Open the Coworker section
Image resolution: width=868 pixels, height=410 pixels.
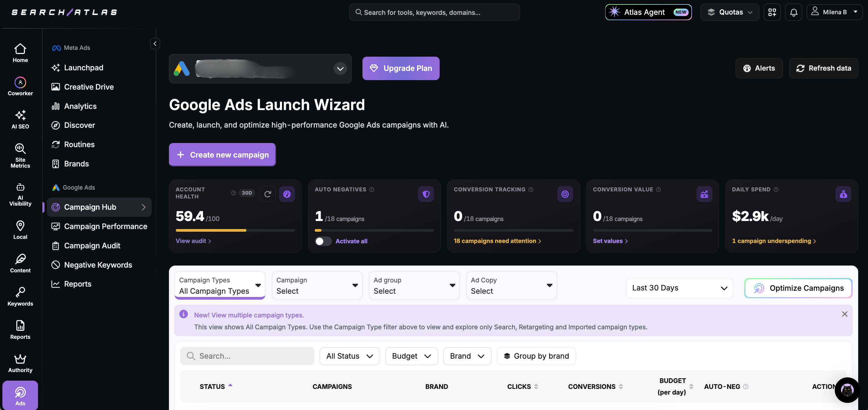click(x=20, y=87)
